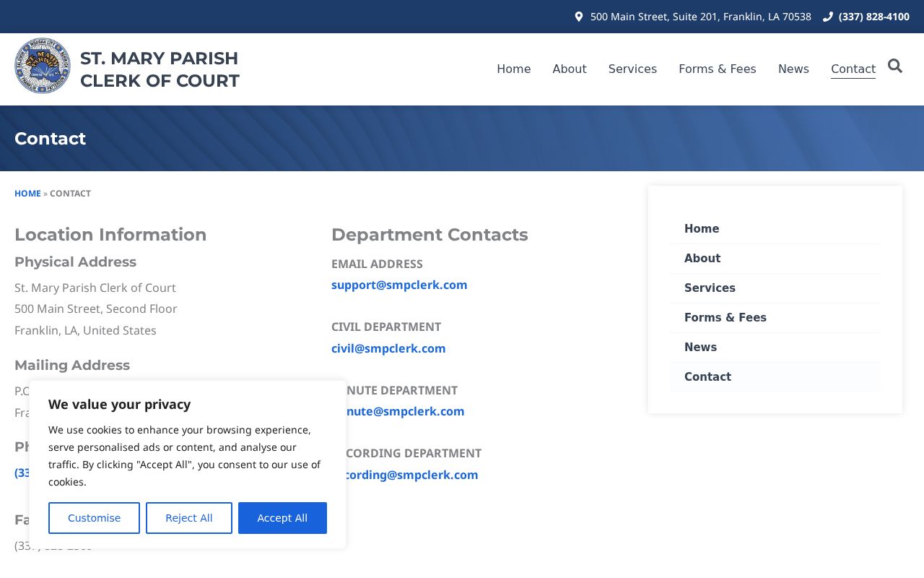Click the 500 Main Street address in top bar
This screenshot has height=578, width=924.
700,17
